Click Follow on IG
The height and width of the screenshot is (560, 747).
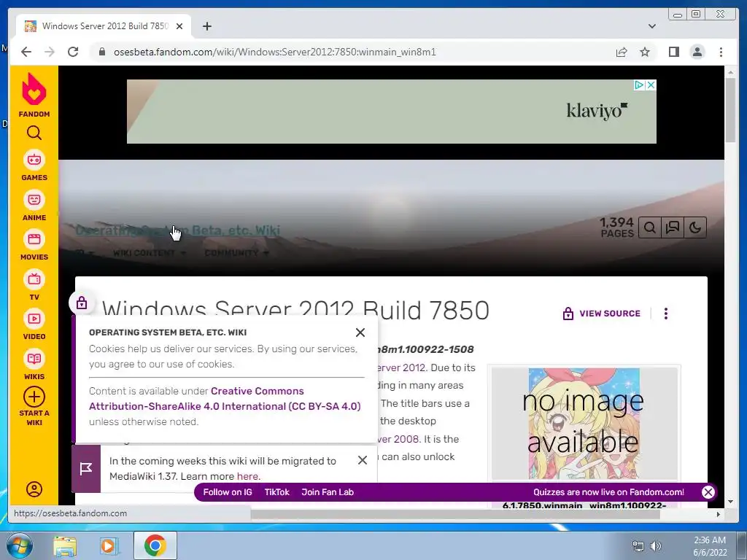coord(228,492)
